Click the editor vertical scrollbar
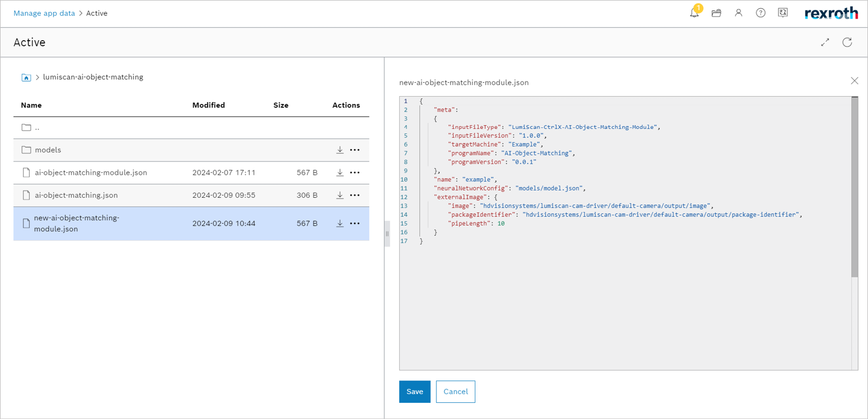This screenshot has width=868, height=419. (854, 187)
